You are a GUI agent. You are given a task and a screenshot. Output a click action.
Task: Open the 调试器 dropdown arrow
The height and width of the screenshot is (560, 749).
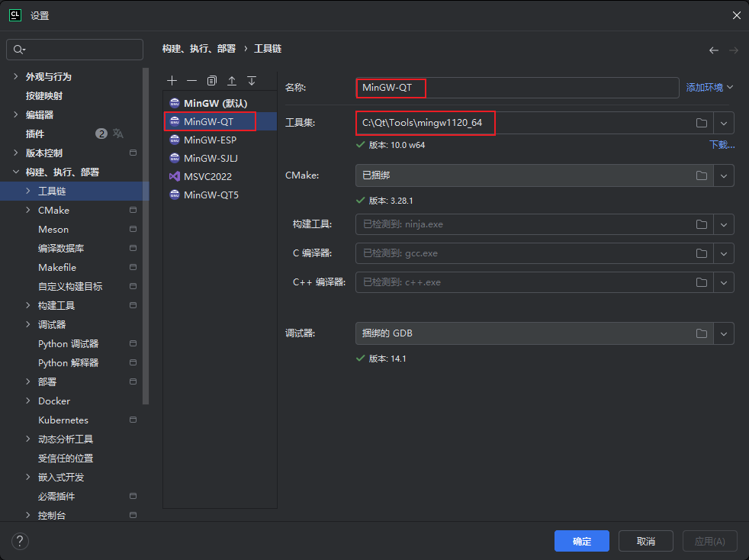[x=723, y=333]
